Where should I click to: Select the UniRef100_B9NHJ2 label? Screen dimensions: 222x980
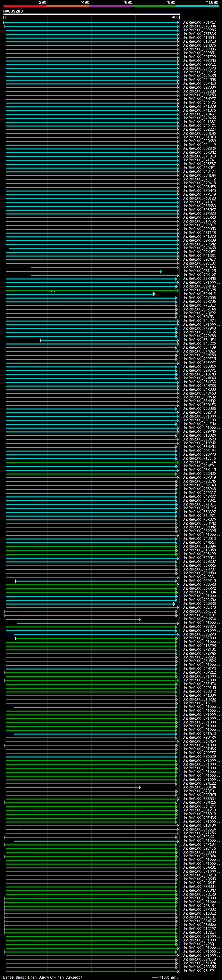(199, 294)
